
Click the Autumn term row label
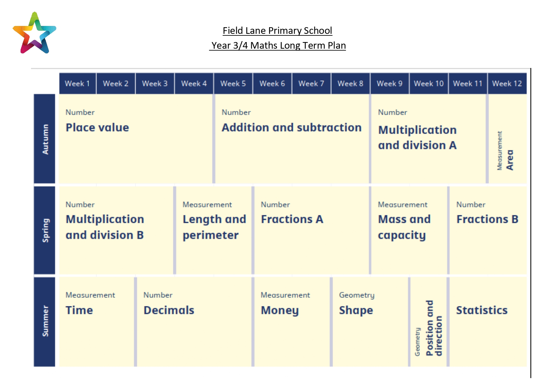point(45,139)
